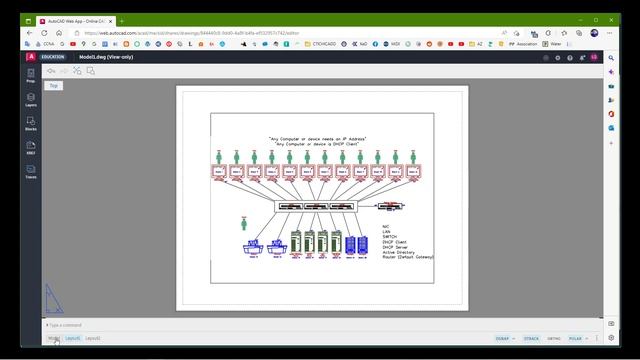
Task: Open Edge sidebar Outlook icon
Action: coord(611,128)
